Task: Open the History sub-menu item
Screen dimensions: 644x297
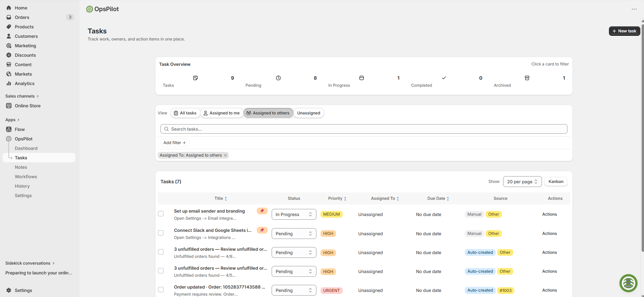Action: [x=22, y=186]
